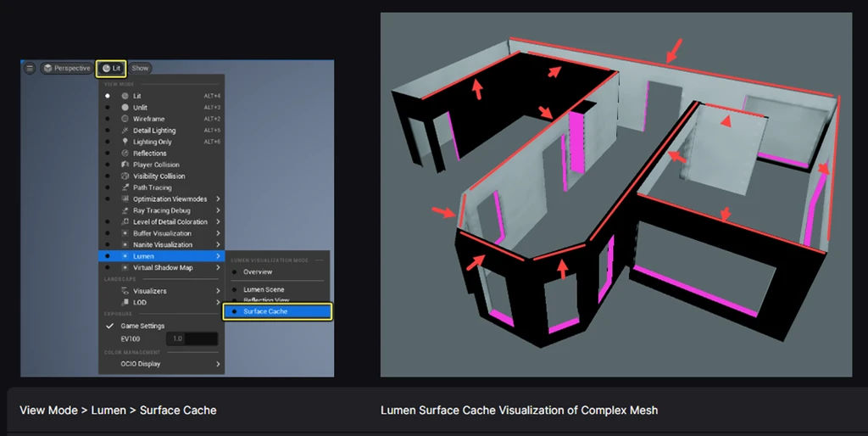Click the Visualizers icon under Landscape

[x=125, y=291]
